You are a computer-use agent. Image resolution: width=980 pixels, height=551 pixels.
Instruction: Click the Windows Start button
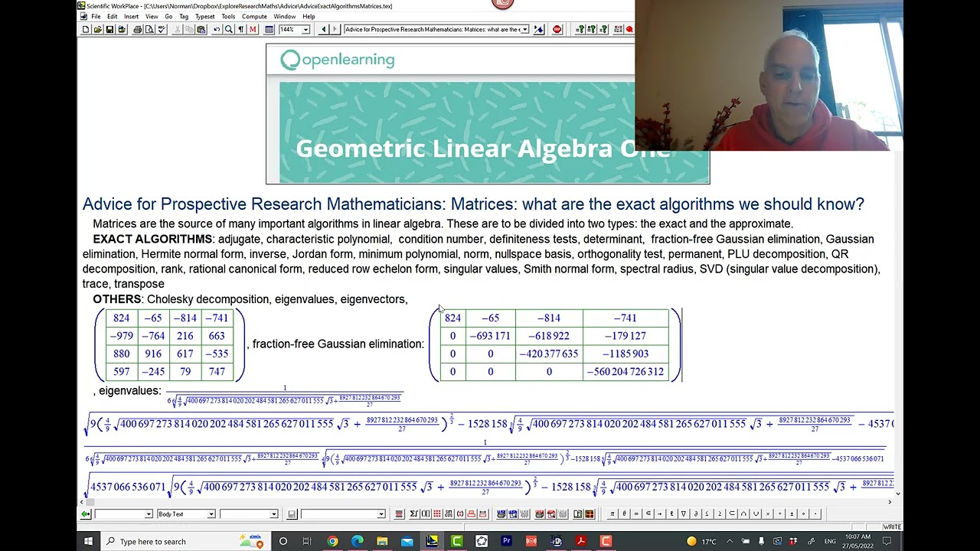(x=88, y=541)
